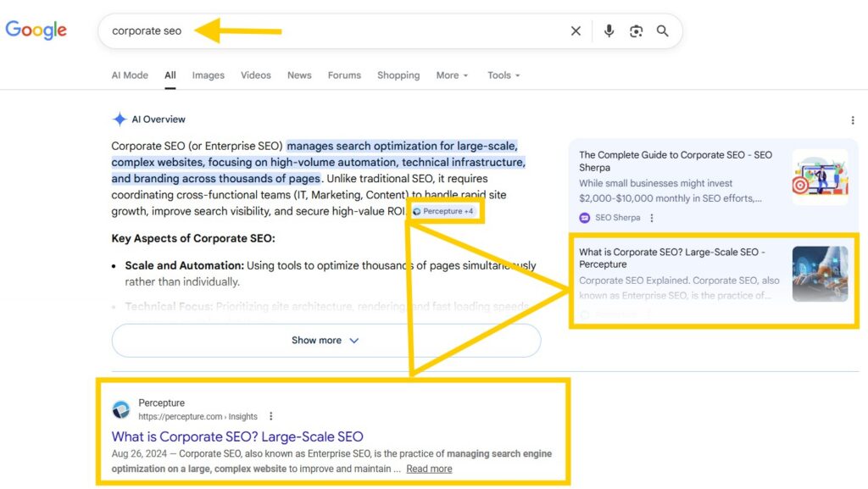The width and height of the screenshot is (868, 489).
Task: Click the Read more link
Action: tap(429, 469)
